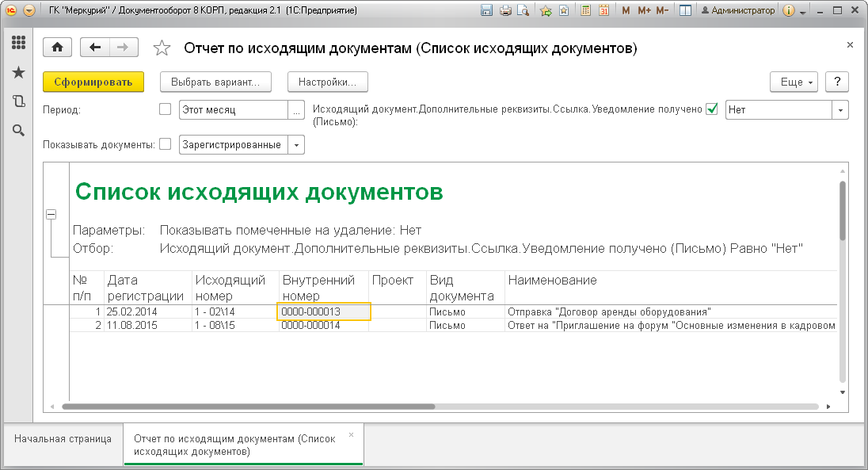Click the Зарегистрированные field
The image size is (868, 470).
233,145
